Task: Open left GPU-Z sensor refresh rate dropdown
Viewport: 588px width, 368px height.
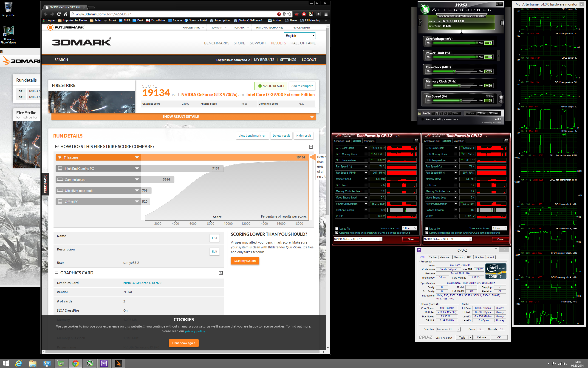Action: pyautogui.click(x=410, y=228)
